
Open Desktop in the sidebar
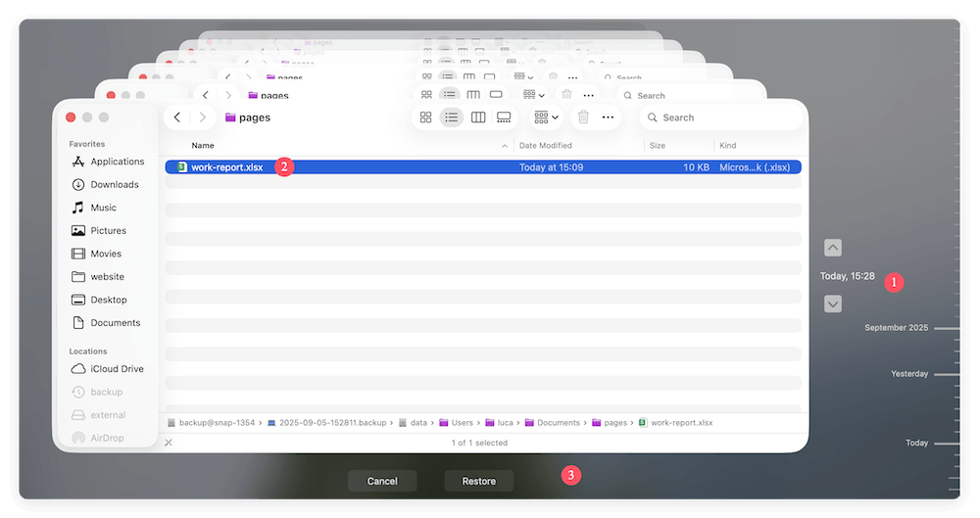pos(100,300)
